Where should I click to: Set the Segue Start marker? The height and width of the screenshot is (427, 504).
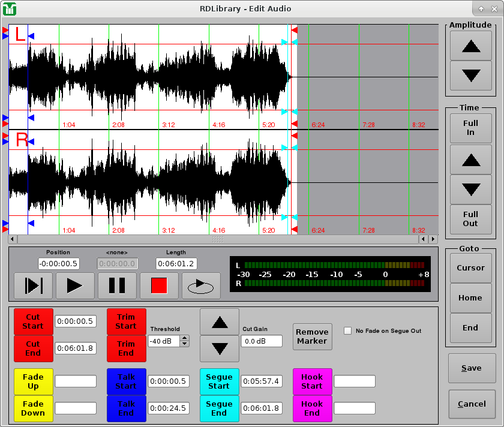coord(219,381)
